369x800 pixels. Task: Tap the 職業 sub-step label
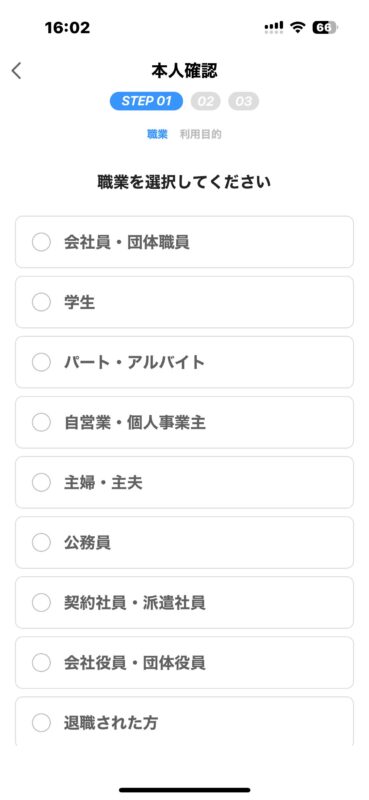point(157,135)
